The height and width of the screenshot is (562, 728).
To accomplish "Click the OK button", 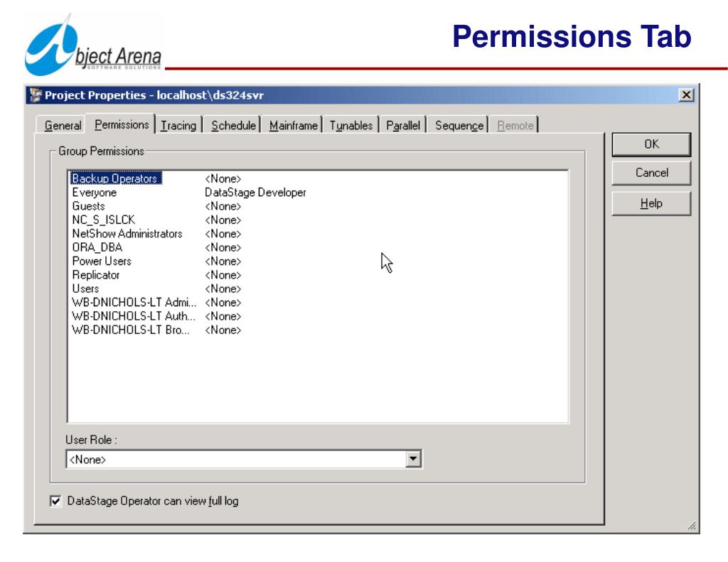I will click(x=651, y=144).
